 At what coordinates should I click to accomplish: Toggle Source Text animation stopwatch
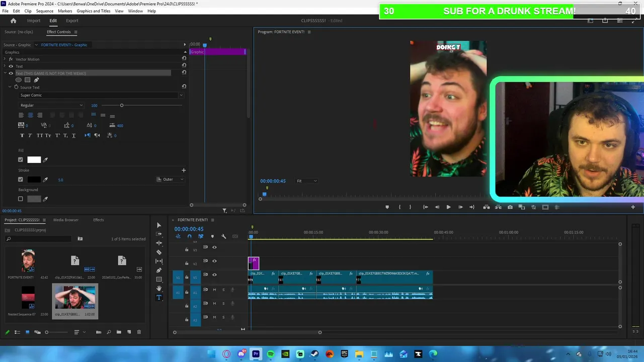[16, 87]
